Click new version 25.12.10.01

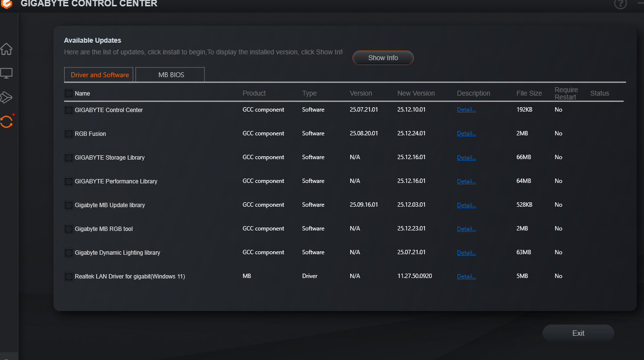411,110
